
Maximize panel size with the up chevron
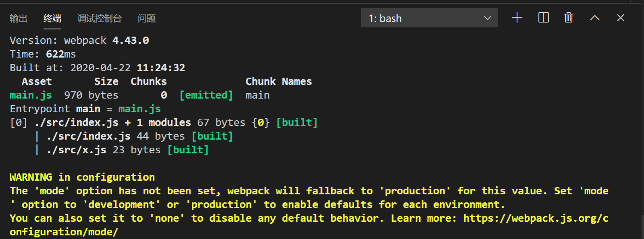595,18
